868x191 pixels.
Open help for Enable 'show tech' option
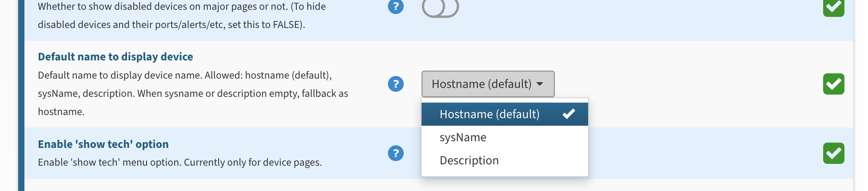(x=396, y=153)
